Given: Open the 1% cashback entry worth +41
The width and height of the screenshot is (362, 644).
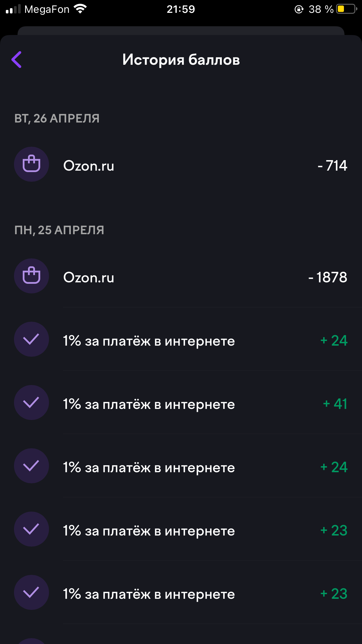Looking at the screenshot, I should (181, 402).
